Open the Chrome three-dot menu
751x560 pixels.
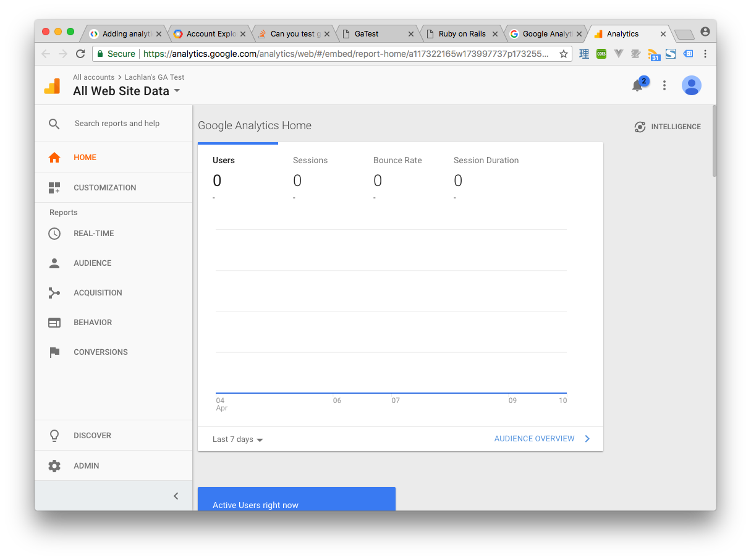pyautogui.click(x=705, y=54)
